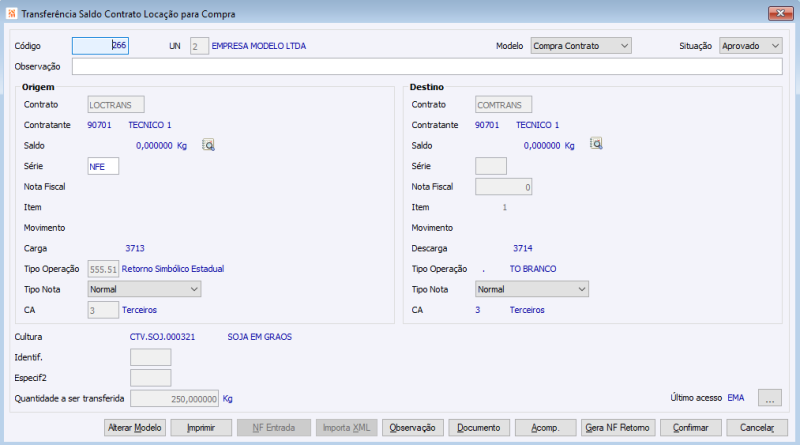Focus the Origem Série field NFE
800x445 pixels.
(103, 166)
